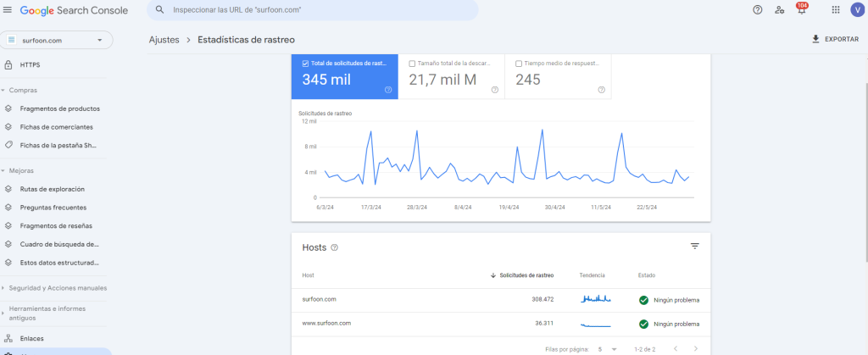
Task: Toggle Total de solicitudes de rastreo checkbox
Action: 306,63
